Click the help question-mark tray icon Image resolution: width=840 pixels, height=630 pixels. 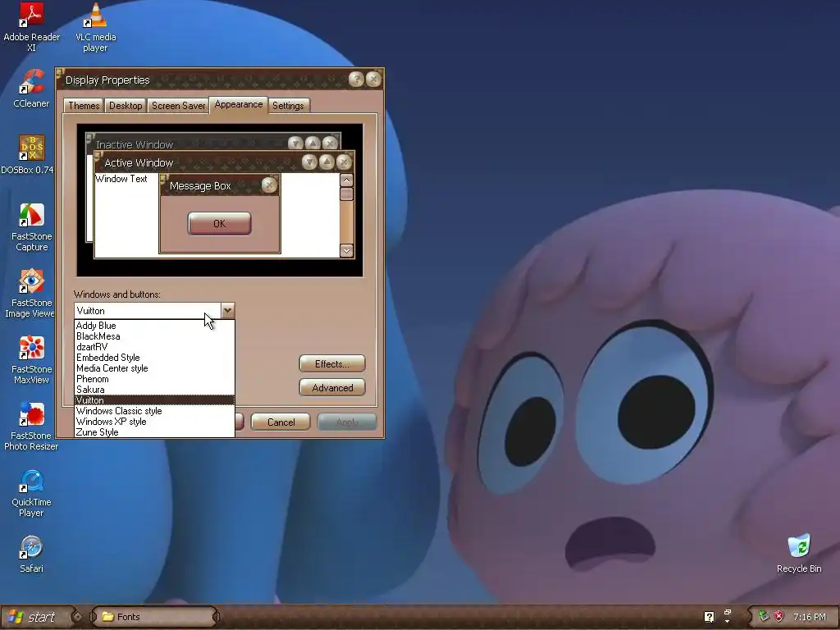click(x=709, y=617)
